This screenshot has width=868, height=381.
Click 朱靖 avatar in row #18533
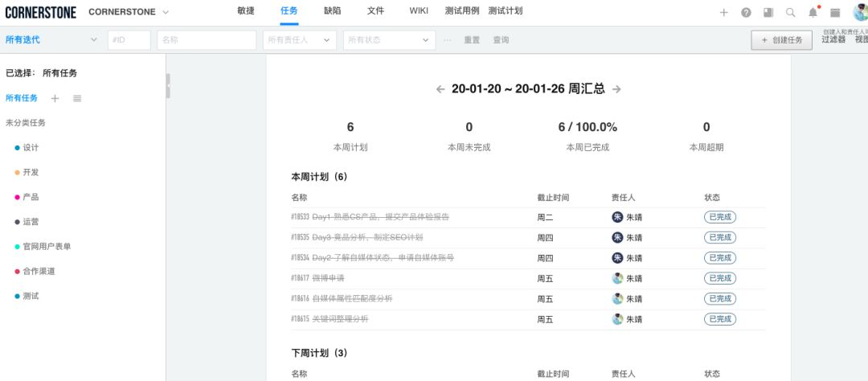tap(617, 217)
